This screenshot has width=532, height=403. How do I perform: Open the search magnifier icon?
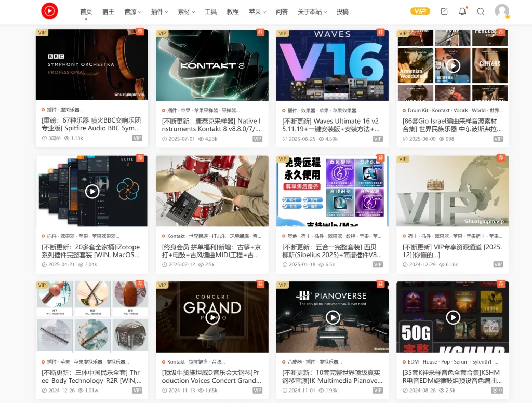point(481,11)
